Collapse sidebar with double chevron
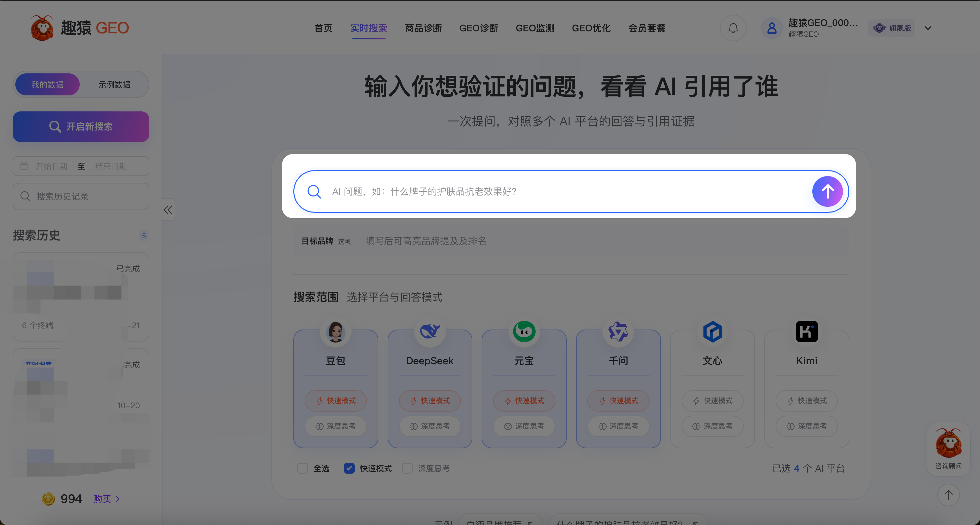Screen dimensions: 980x525 [x=168, y=209]
